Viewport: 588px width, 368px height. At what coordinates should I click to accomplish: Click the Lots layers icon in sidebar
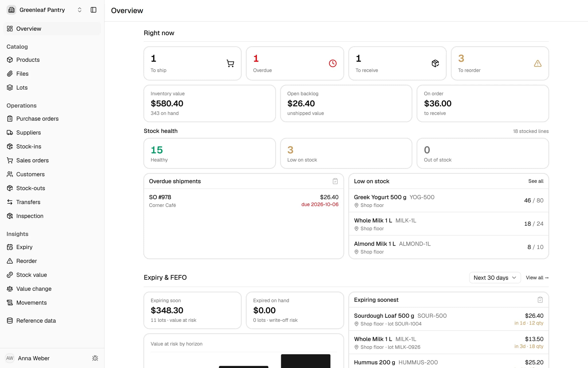point(10,88)
